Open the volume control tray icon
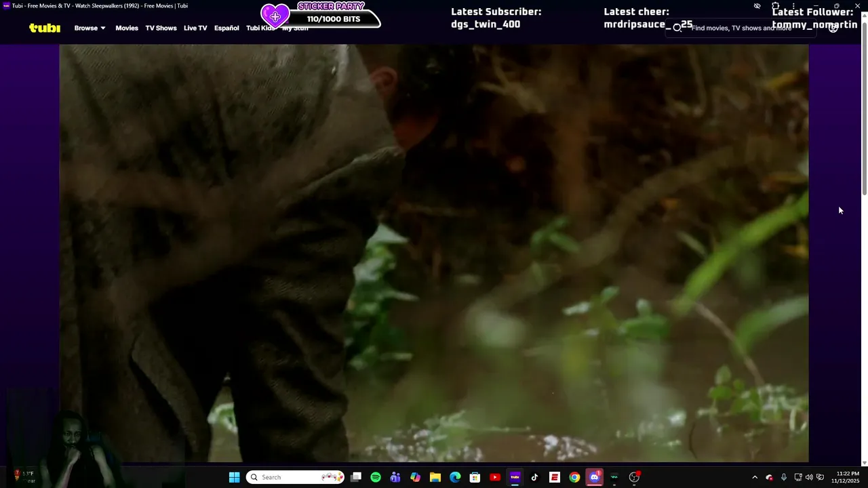The width and height of the screenshot is (868, 488). pyautogui.click(x=809, y=477)
